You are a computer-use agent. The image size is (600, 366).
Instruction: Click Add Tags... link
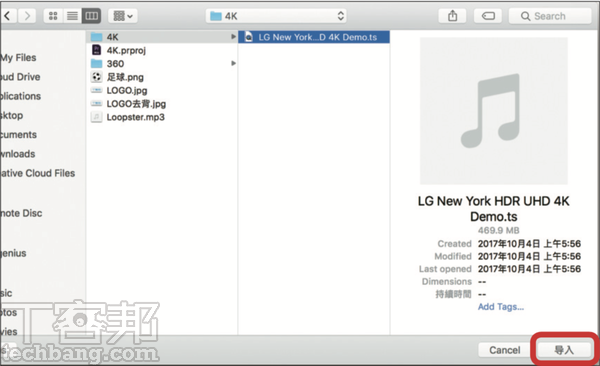point(501,307)
